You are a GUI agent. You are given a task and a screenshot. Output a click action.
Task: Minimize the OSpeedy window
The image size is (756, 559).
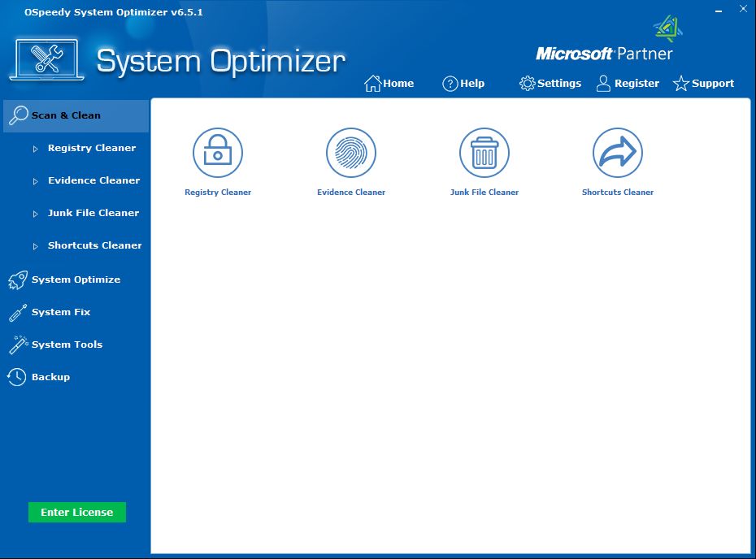719,11
